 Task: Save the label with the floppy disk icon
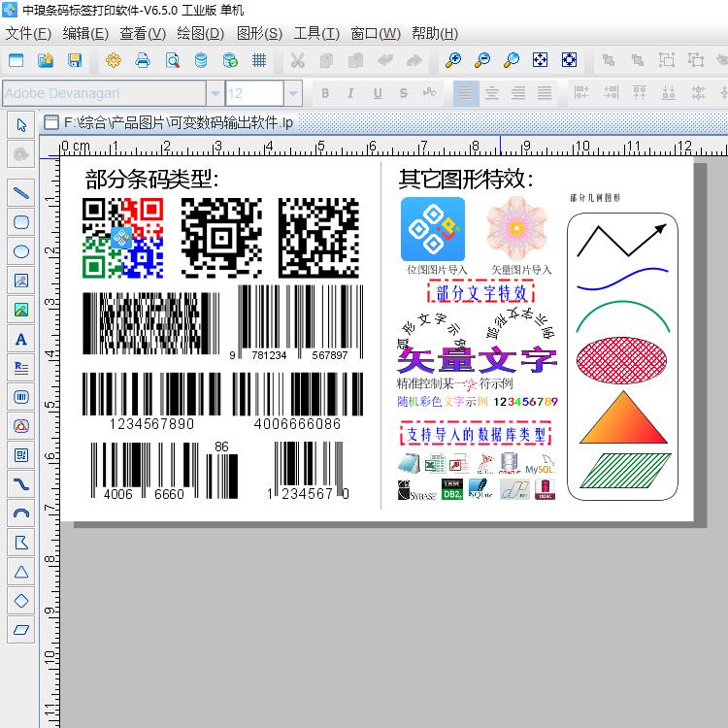(75, 60)
